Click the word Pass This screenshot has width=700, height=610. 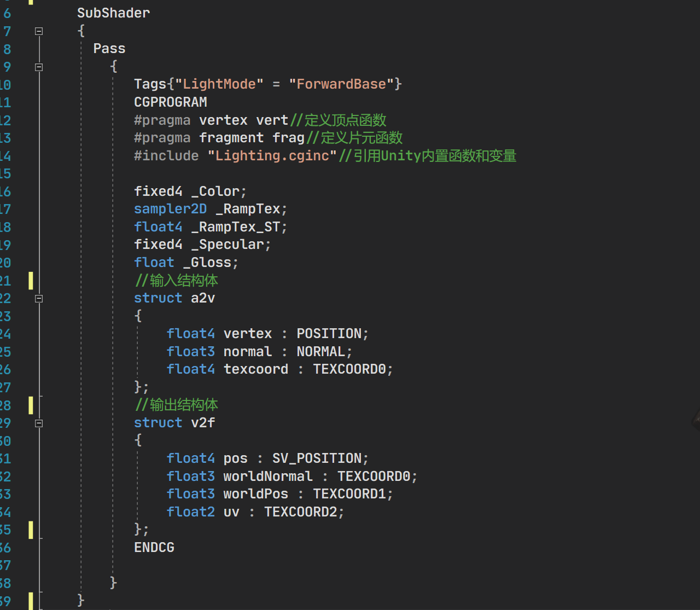109,49
